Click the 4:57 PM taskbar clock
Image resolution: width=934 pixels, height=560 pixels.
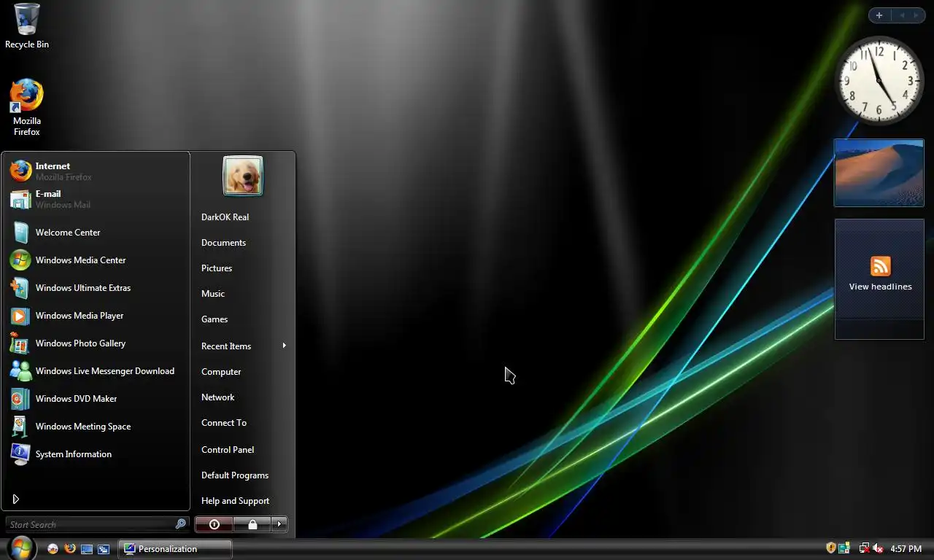pos(906,549)
